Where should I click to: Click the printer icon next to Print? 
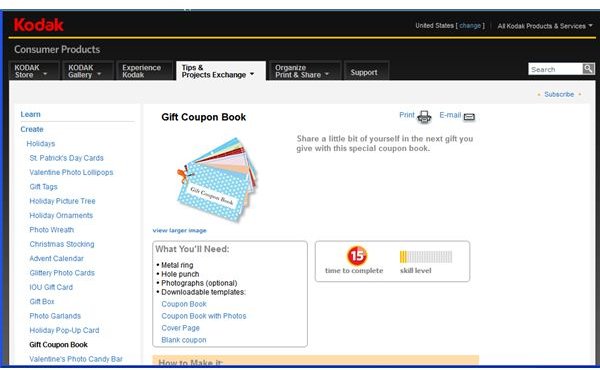[x=424, y=117]
